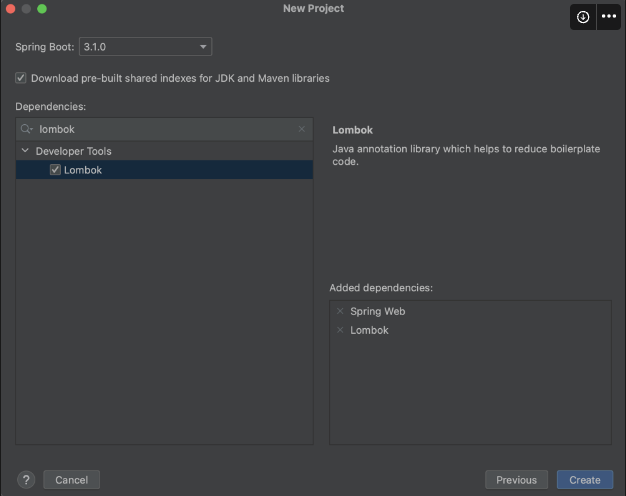Click the green zoom window button

point(42,9)
